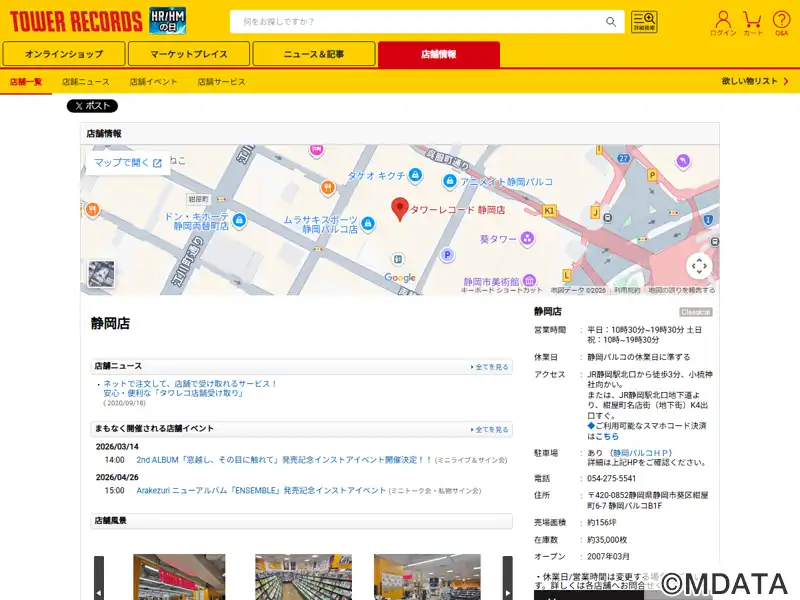Switch to オンラインショップ tab
The height and width of the screenshot is (600, 800).
[64, 54]
